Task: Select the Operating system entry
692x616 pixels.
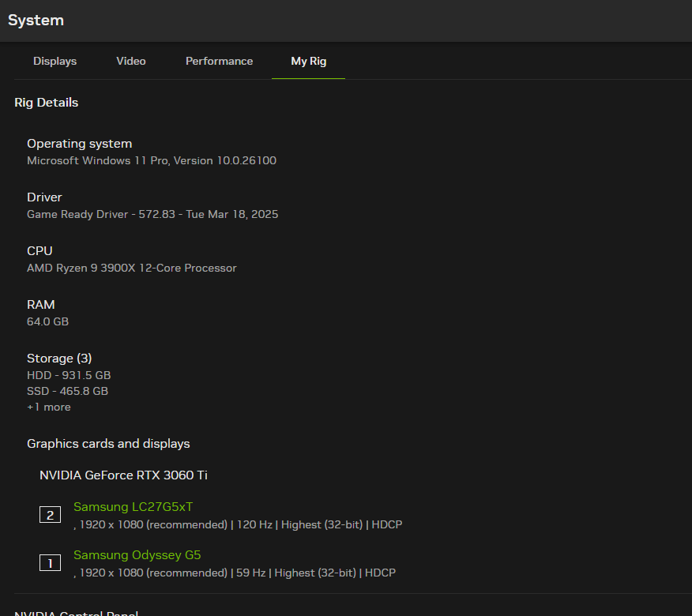Action: 79,144
